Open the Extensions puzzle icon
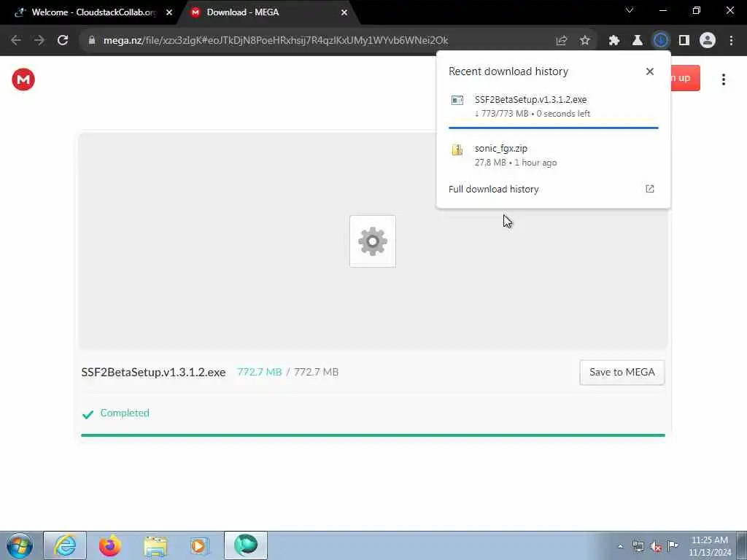The height and width of the screenshot is (560, 747). pos(614,41)
